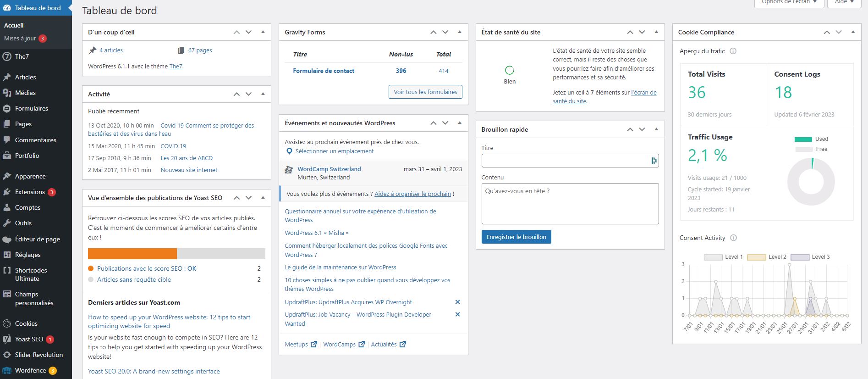Open the Portfolio icon in the sidebar

(x=7, y=156)
